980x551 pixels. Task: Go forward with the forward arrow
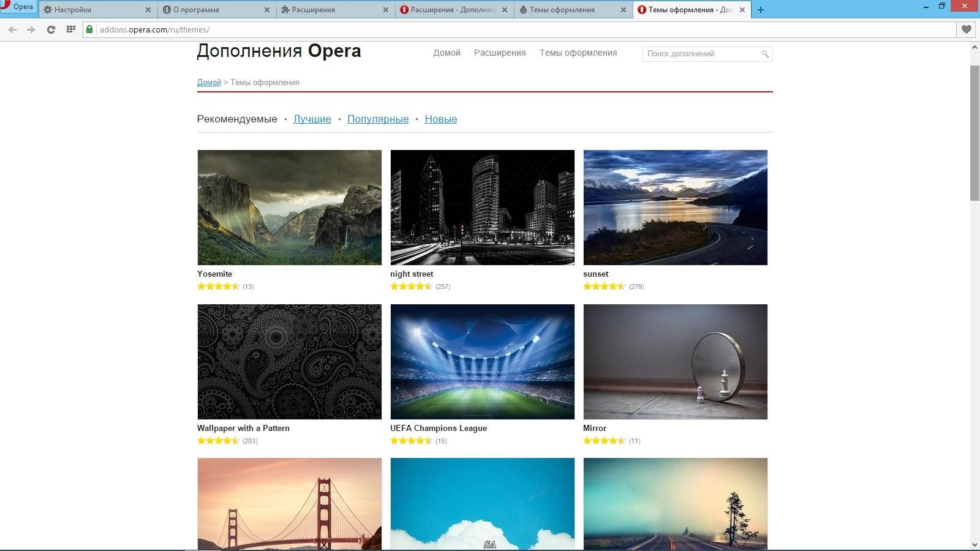point(31,29)
